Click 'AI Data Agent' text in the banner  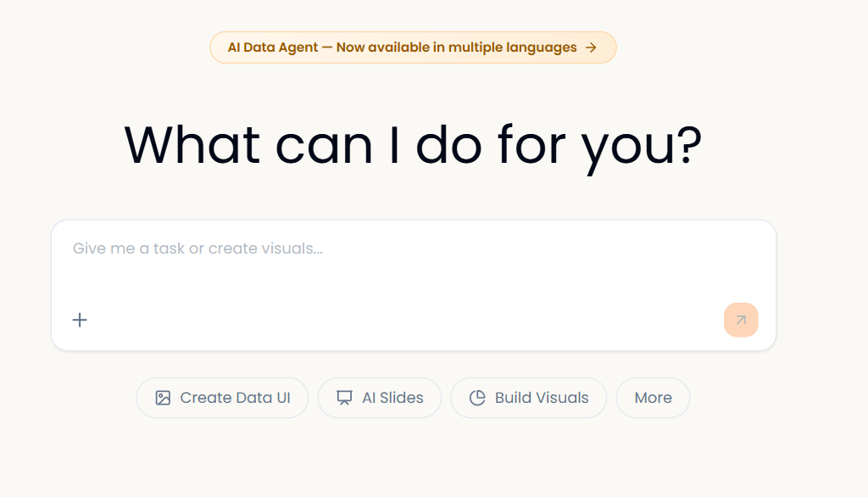[271, 47]
